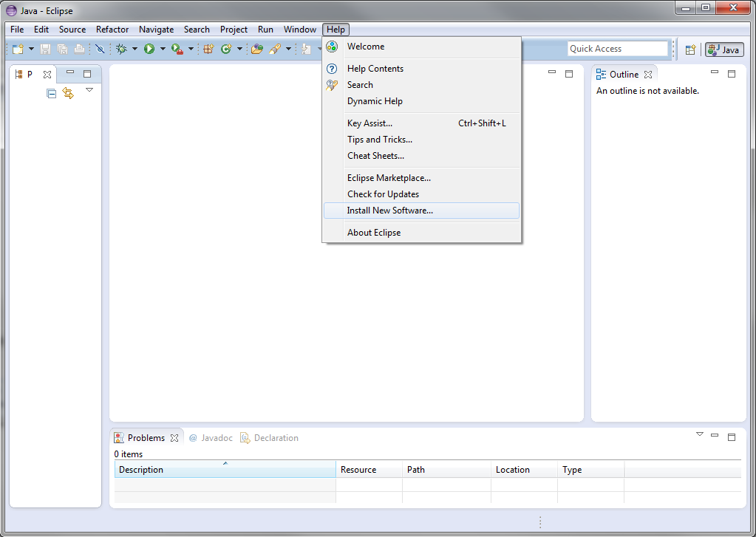Close the Problems tab

coord(174,438)
